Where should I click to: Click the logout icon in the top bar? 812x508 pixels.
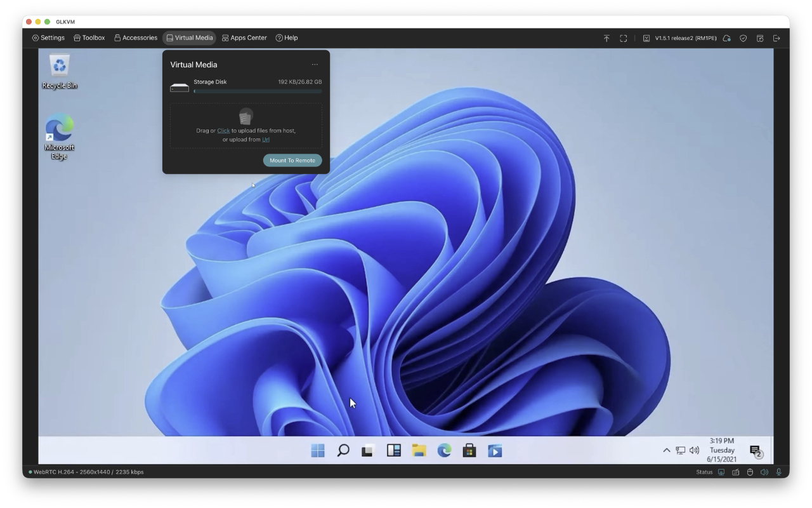[776, 38]
